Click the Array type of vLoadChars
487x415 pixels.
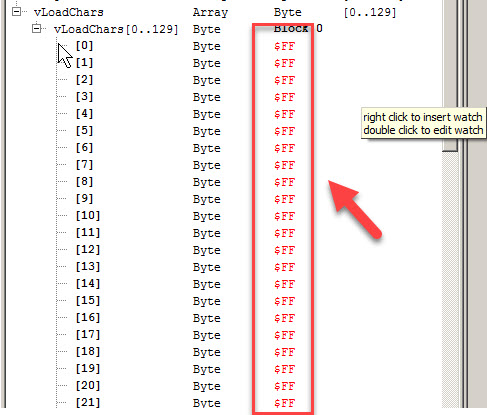[210, 13]
